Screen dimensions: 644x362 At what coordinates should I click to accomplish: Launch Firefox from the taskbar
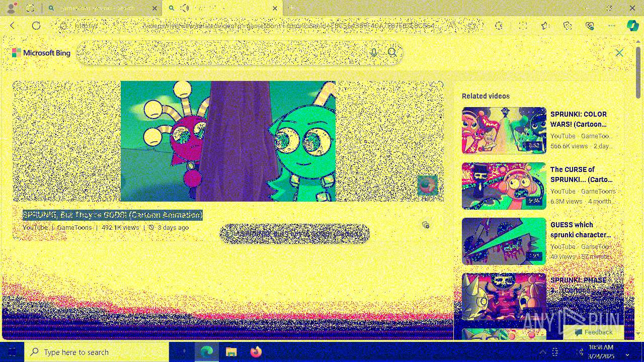click(256, 352)
